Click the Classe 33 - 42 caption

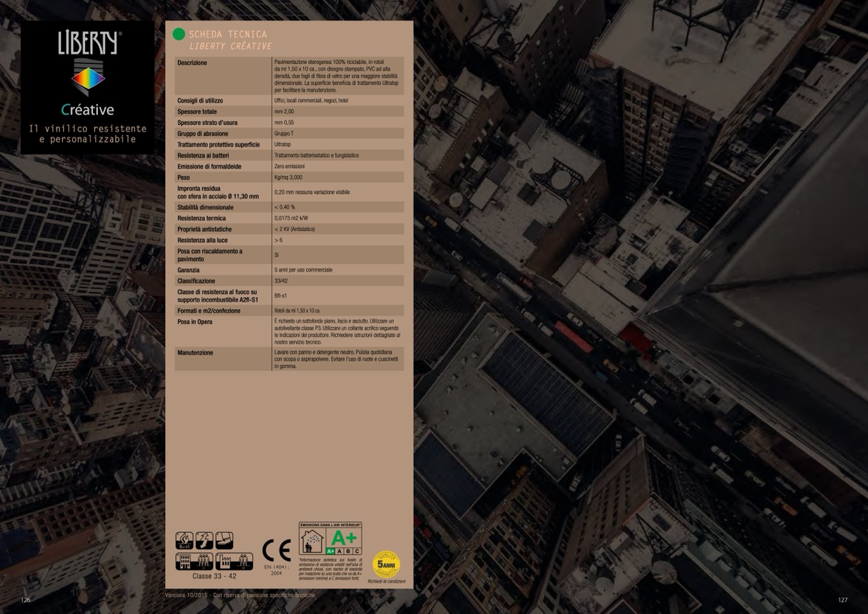(214, 576)
